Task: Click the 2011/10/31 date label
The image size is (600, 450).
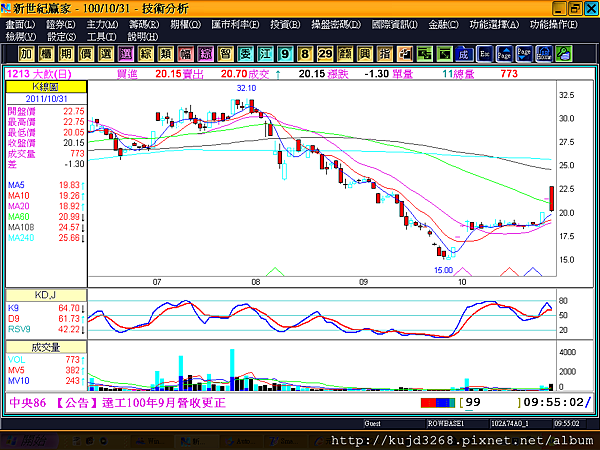Action: click(46, 99)
